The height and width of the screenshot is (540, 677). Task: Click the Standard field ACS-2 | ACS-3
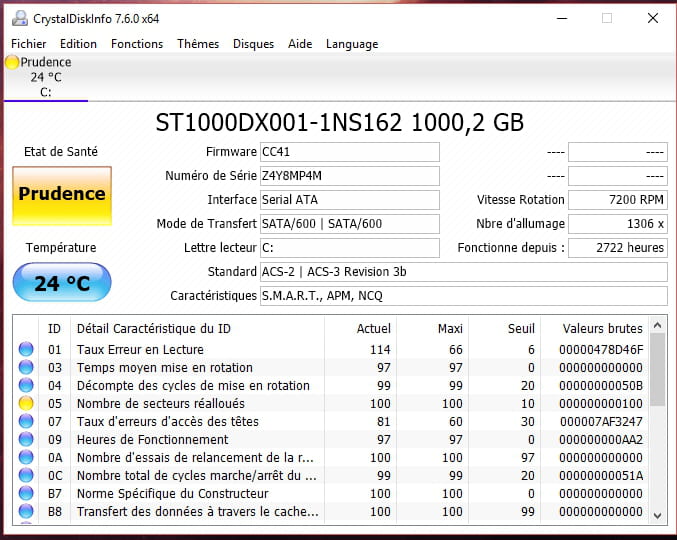coord(464,272)
